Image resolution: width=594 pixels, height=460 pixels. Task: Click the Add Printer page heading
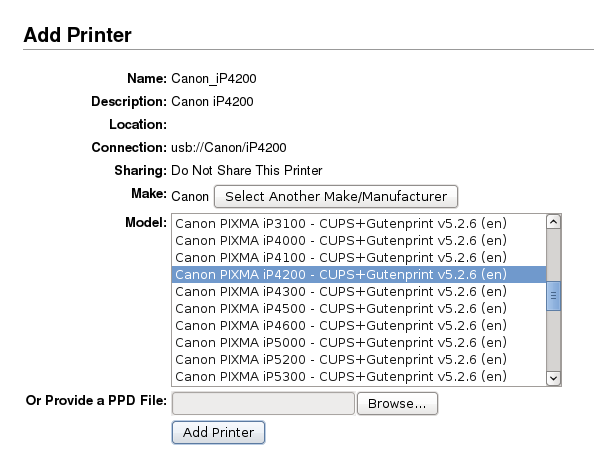pos(77,35)
